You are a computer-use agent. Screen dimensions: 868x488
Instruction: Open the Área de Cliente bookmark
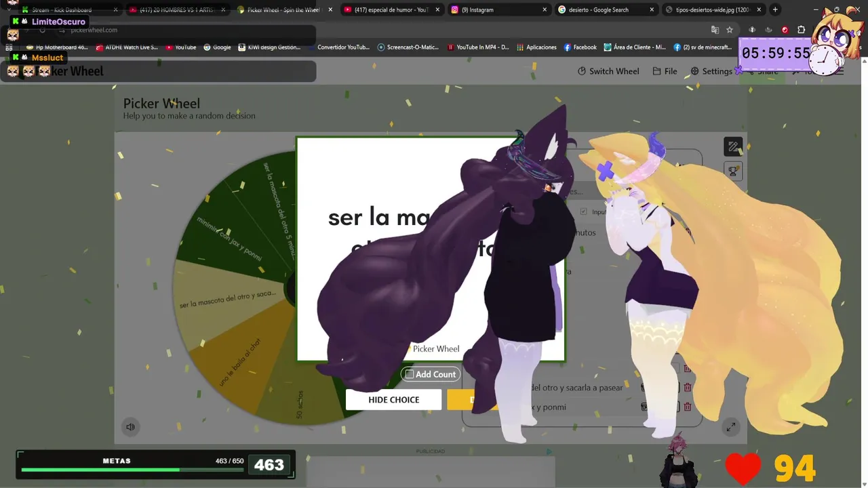[635, 47]
